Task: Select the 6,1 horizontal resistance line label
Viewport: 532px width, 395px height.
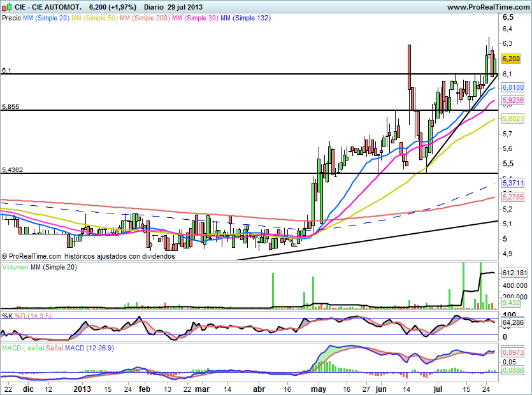Action: pos(6,70)
